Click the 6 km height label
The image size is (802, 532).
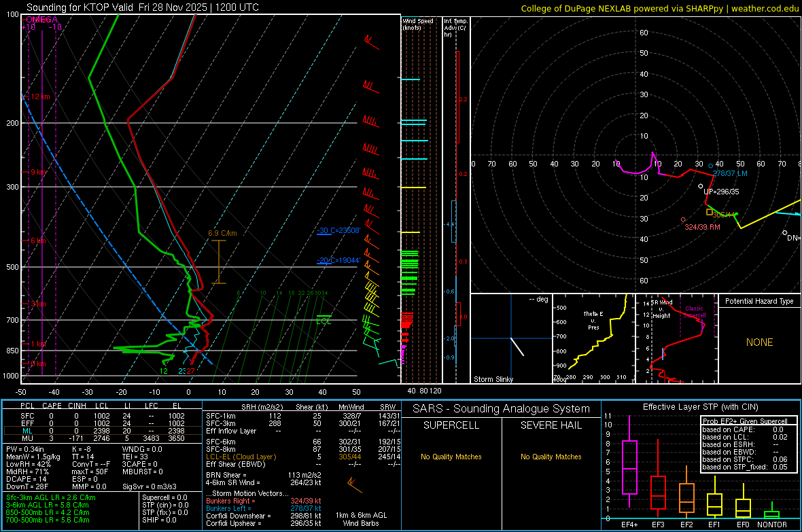point(38,241)
